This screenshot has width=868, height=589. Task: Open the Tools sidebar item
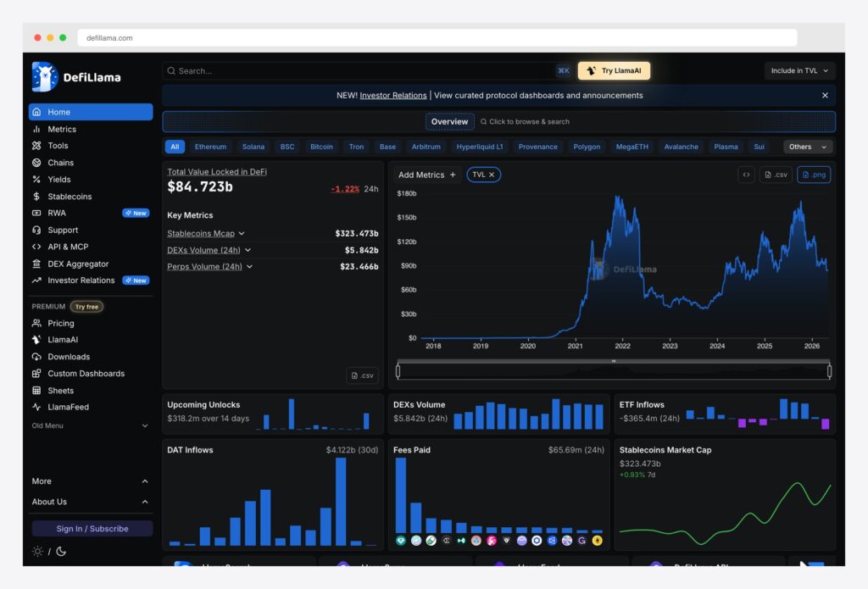[x=90, y=146]
